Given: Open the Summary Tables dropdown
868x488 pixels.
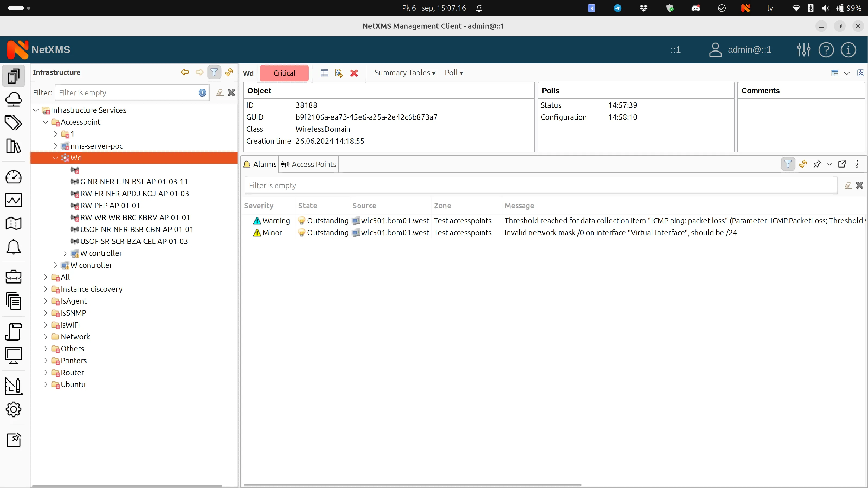Looking at the screenshot, I should 404,72.
